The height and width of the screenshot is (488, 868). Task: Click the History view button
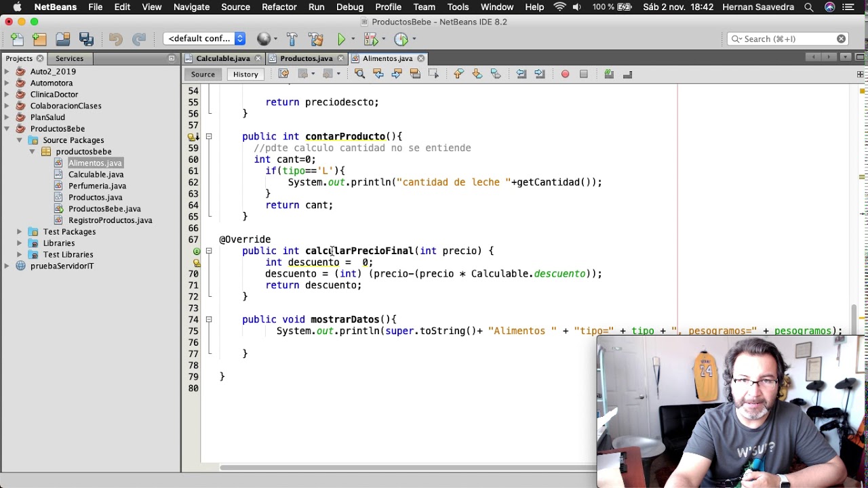[245, 74]
